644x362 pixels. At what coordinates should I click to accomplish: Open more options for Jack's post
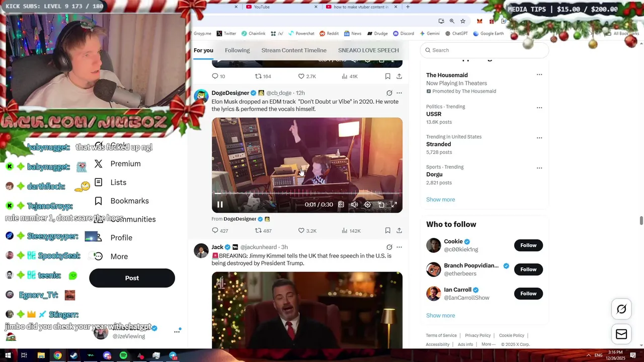(x=399, y=247)
